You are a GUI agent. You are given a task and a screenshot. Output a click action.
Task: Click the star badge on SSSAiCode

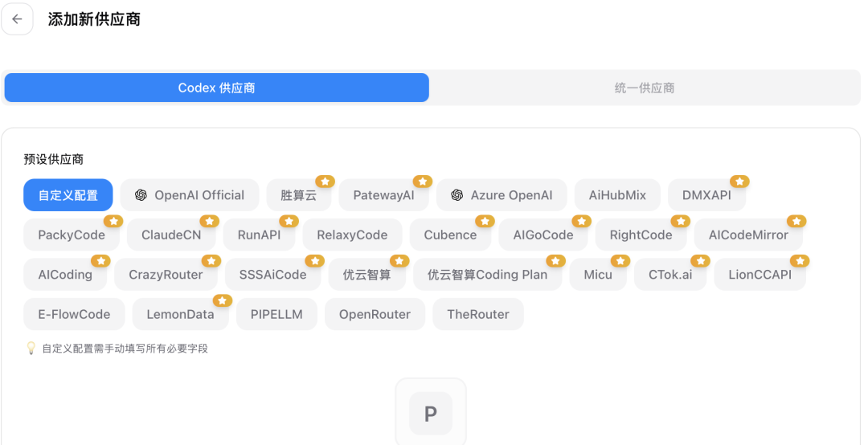(x=315, y=261)
